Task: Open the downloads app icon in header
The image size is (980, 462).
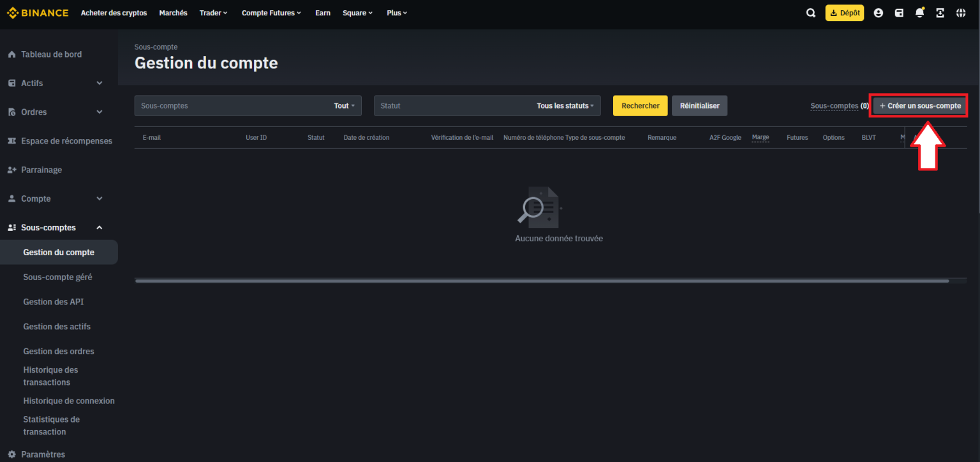Action: [x=940, y=12]
